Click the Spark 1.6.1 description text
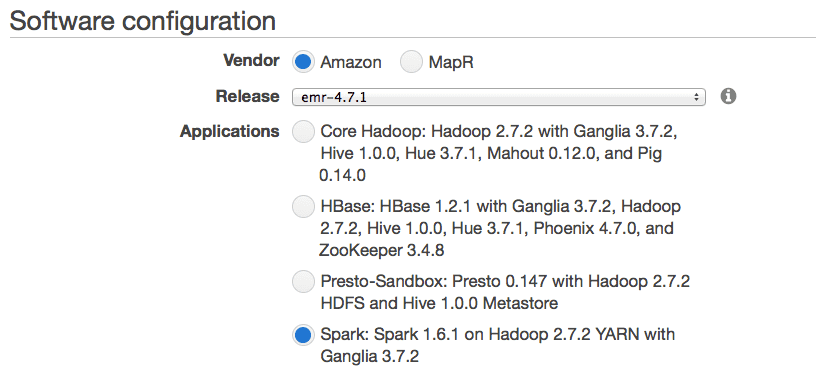 point(498,345)
